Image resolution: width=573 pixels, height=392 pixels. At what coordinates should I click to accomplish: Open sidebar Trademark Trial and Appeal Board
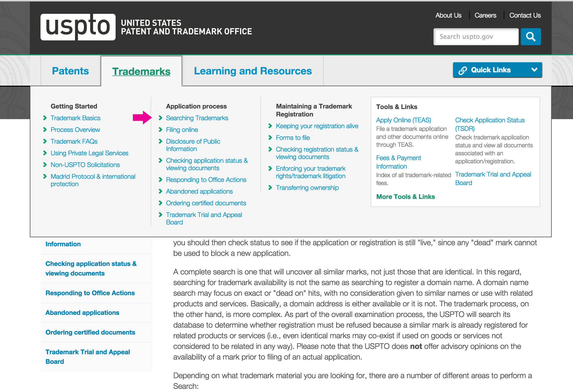click(88, 357)
